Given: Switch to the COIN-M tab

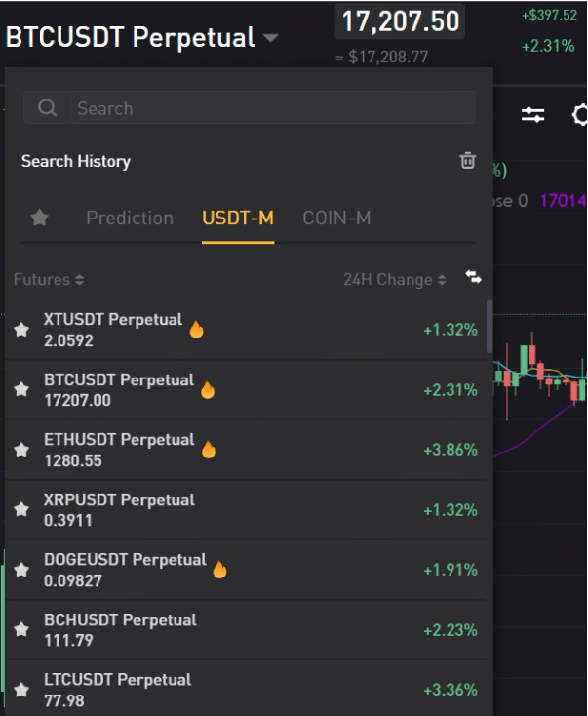Looking at the screenshot, I should click(336, 218).
